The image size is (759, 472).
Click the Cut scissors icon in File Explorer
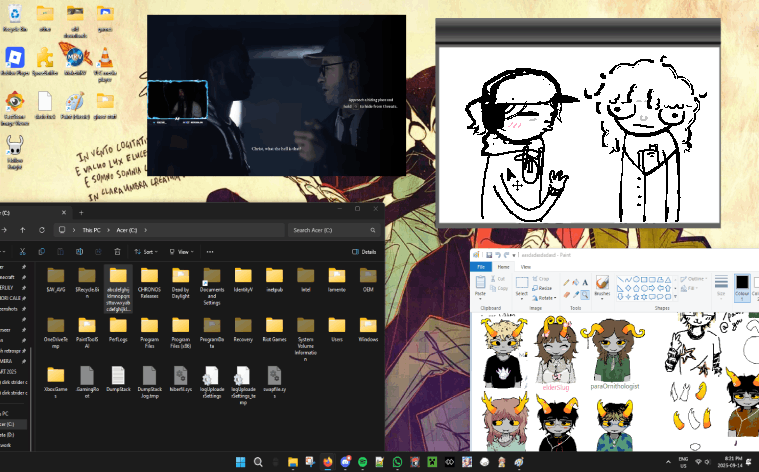(x=22, y=252)
